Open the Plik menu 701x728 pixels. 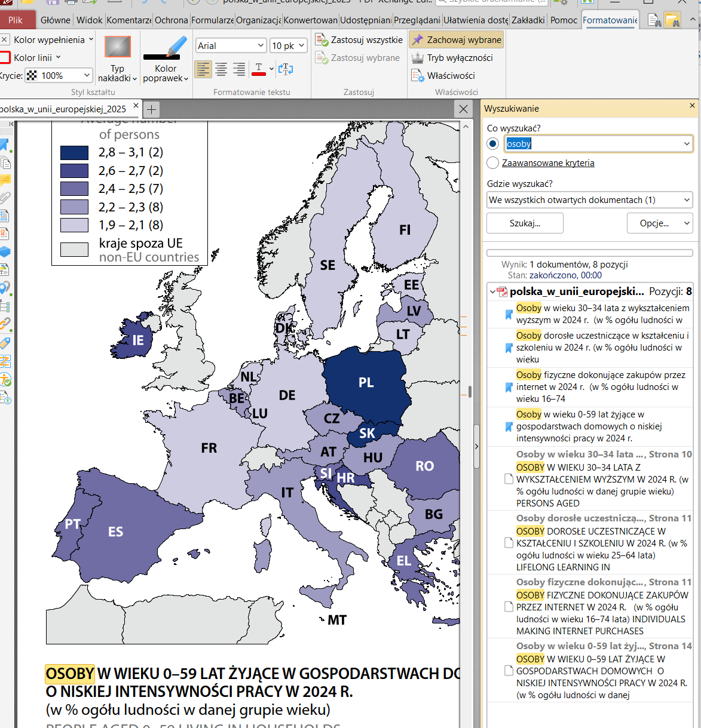tap(16, 20)
